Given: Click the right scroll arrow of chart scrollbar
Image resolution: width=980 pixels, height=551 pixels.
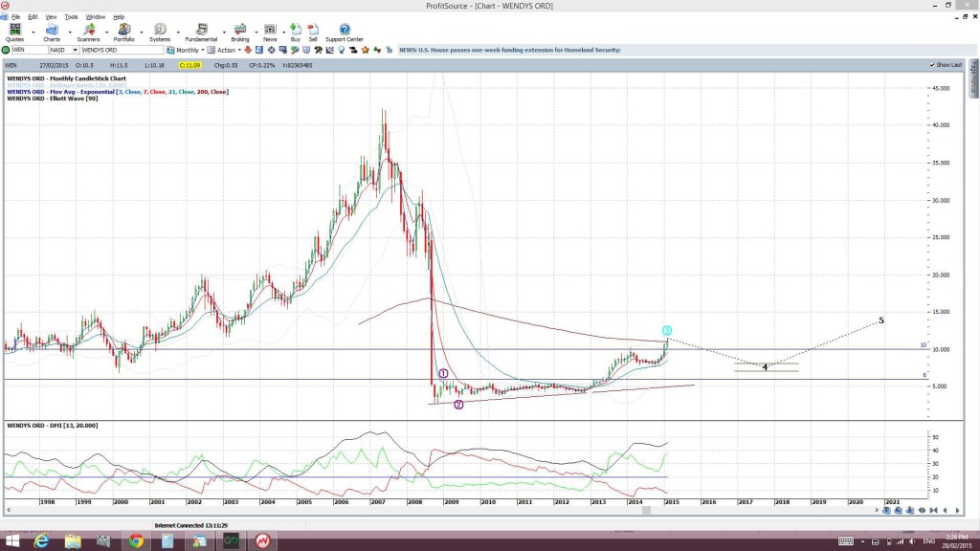Looking at the screenshot, I should click(876, 511).
